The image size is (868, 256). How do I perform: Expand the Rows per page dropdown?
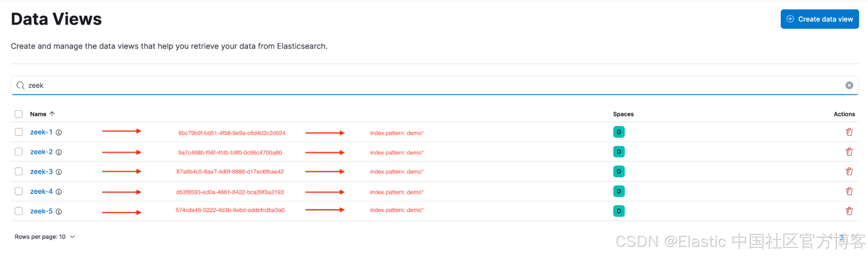pos(45,237)
